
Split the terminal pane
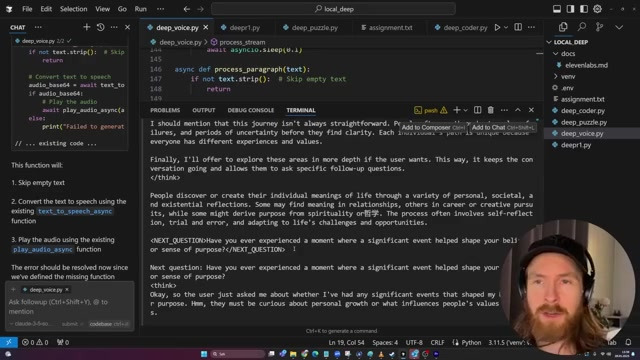click(477, 110)
